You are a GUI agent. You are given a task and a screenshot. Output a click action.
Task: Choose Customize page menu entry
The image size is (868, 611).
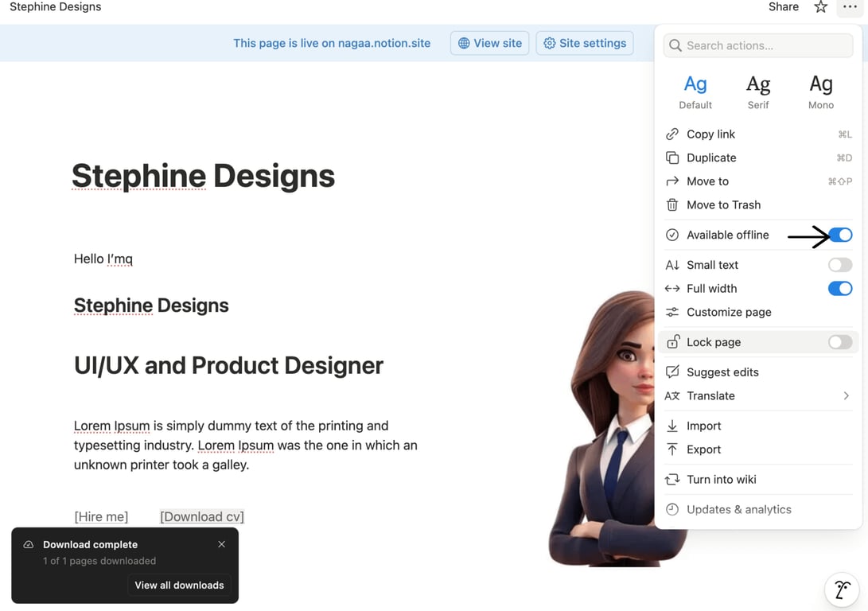[x=758, y=312]
